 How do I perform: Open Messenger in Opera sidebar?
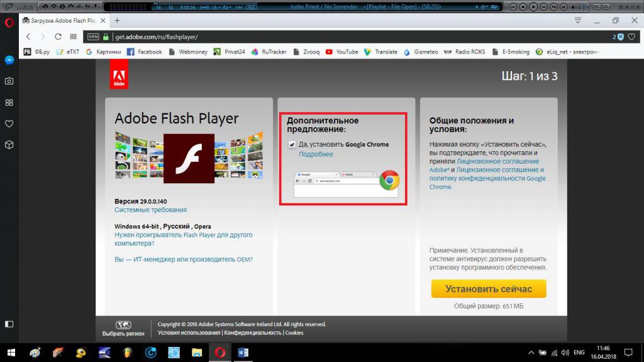[x=9, y=60]
